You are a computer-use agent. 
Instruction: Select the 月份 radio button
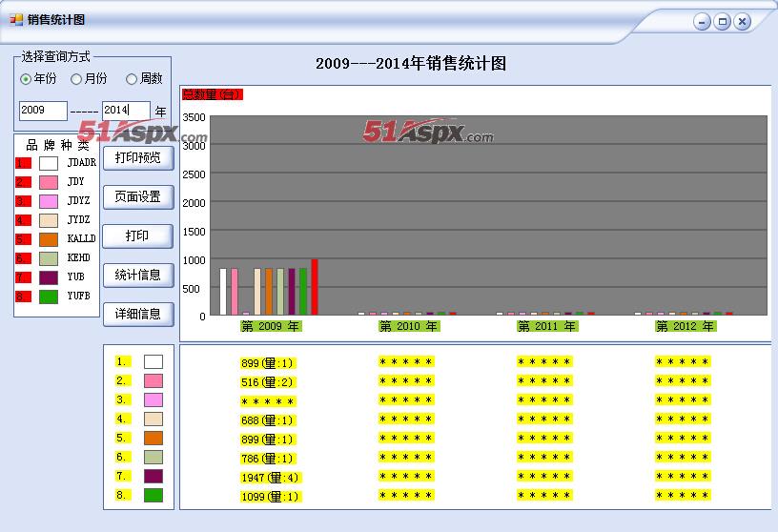pyautogui.click(x=77, y=79)
